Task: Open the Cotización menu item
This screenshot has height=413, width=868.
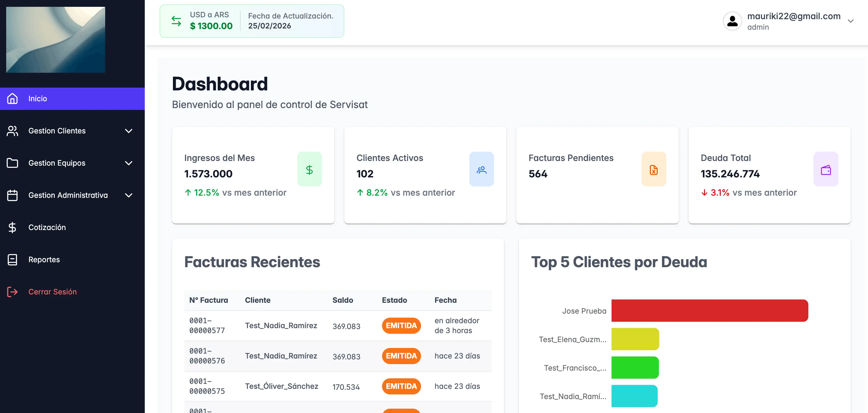Action: tap(47, 227)
